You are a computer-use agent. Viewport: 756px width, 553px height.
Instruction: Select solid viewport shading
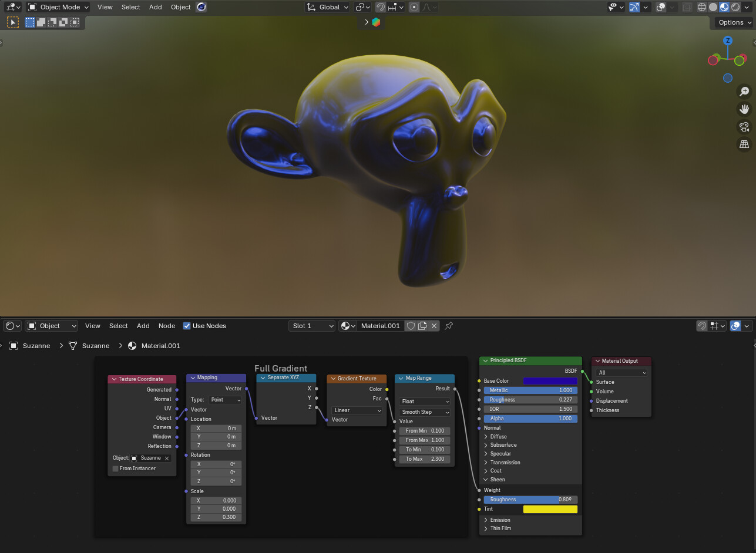713,7
